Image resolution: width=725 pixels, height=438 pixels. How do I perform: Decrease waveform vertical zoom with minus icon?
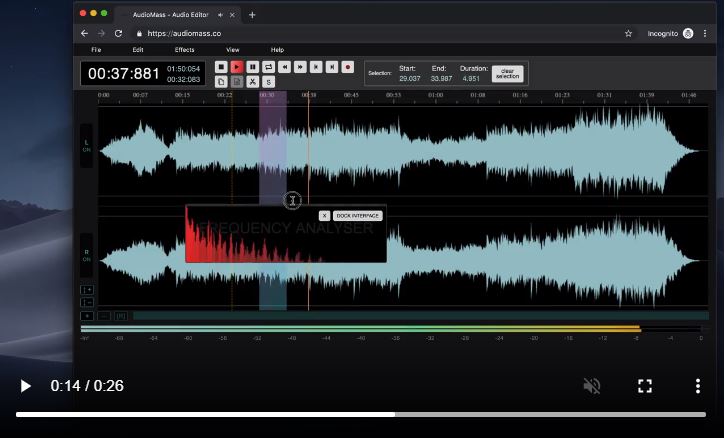point(87,302)
